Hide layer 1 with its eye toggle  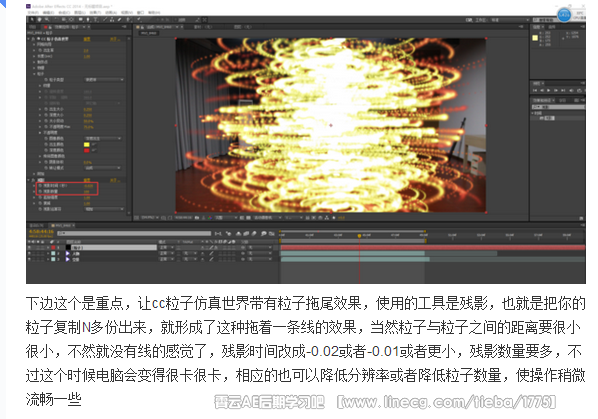coord(29,248)
